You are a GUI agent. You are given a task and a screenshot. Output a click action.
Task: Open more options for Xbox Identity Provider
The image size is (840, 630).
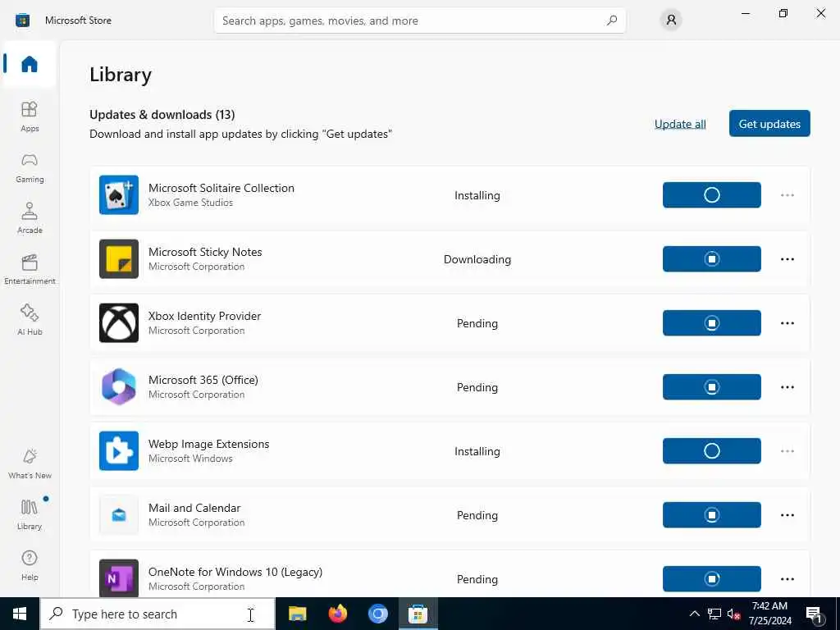pyautogui.click(x=787, y=323)
